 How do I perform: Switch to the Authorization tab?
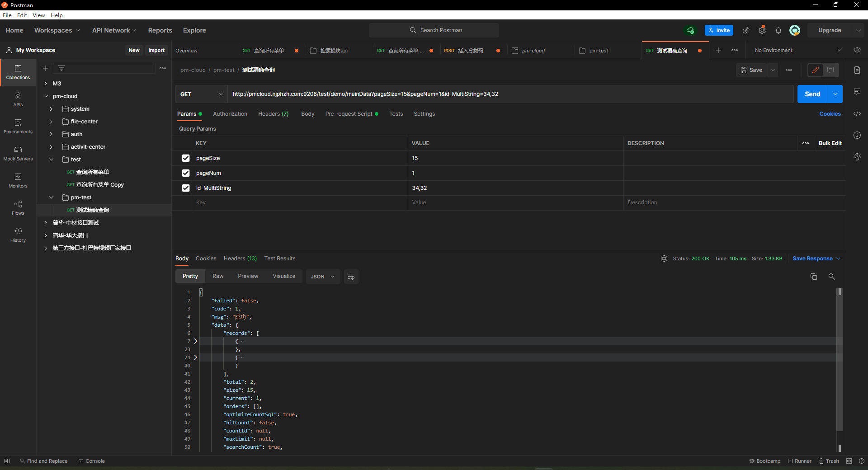click(x=230, y=114)
